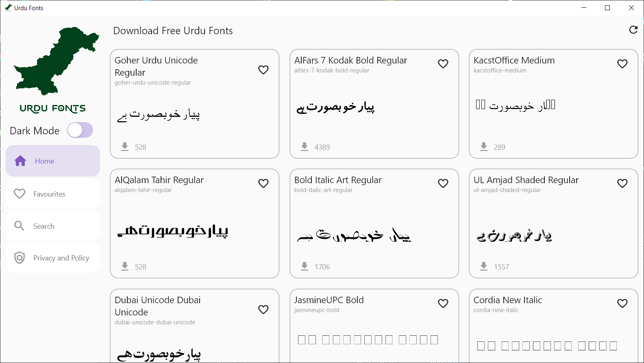Favourite the JasmineUPC Bold font
Viewport: 644px width, 363px height.
[x=443, y=304]
